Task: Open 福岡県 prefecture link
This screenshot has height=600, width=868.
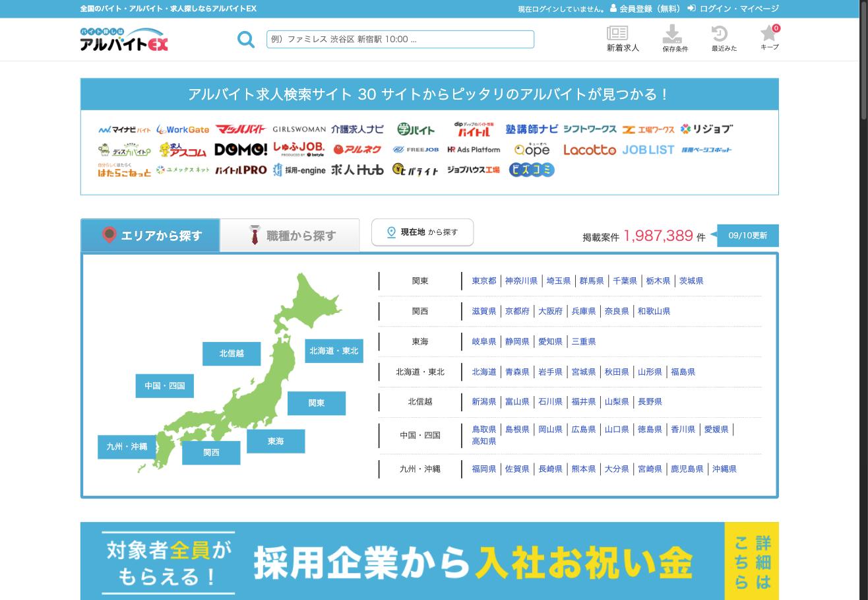Action: tap(483, 469)
